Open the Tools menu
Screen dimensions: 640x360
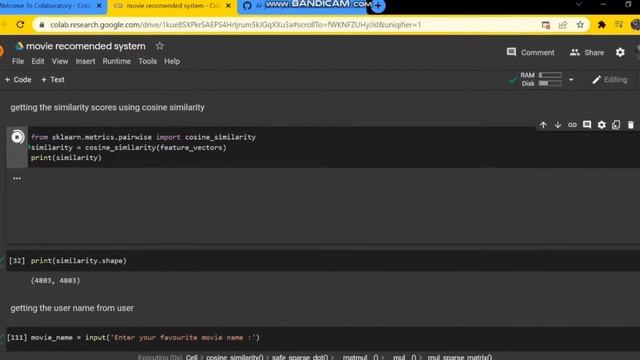147,61
